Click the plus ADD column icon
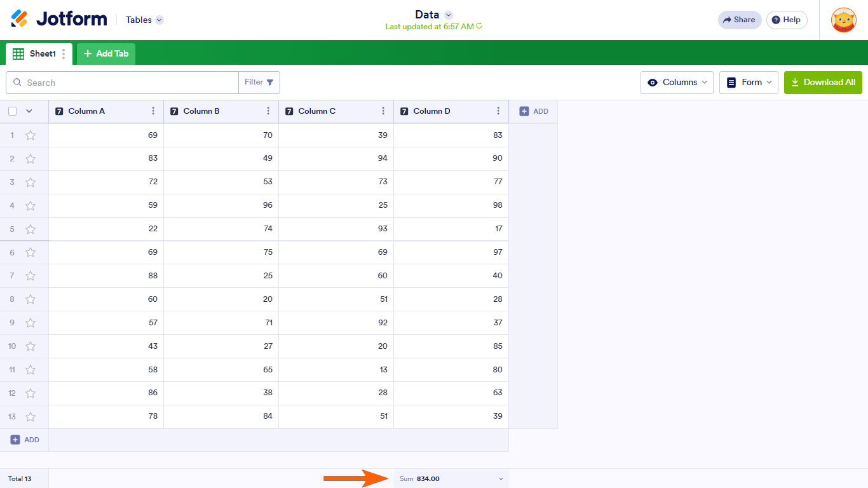Image resolution: width=868 pixels, height=488 pixels. tap(524, 111)
